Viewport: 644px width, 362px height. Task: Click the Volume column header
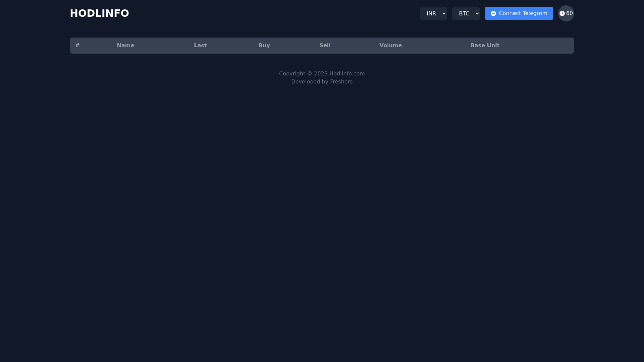click(x=390, y=46)
